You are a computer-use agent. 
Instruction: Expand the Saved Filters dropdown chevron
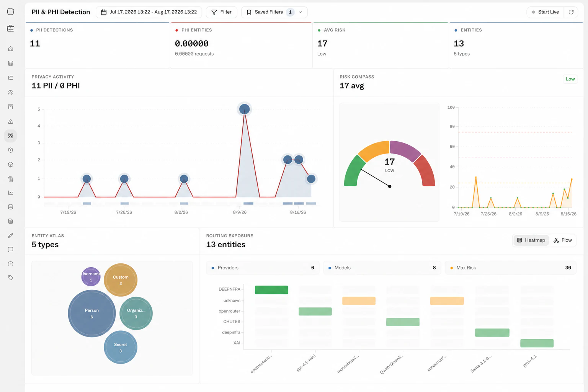301,12
